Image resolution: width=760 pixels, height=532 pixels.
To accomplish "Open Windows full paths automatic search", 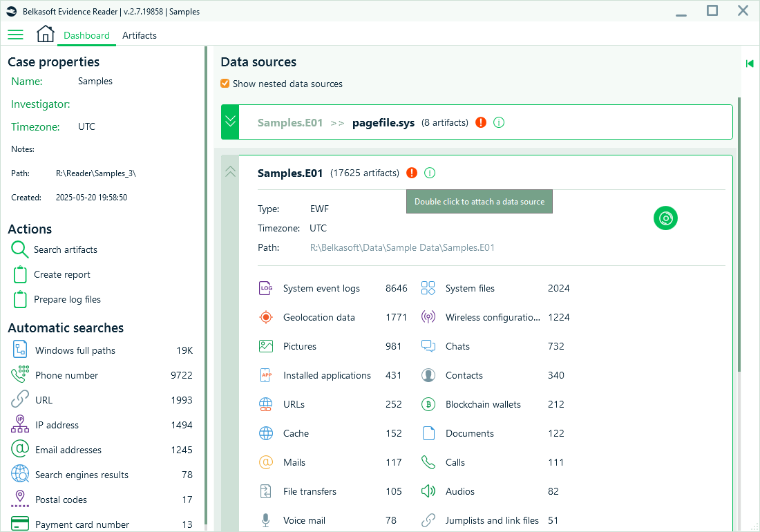I will coord(102,350).
